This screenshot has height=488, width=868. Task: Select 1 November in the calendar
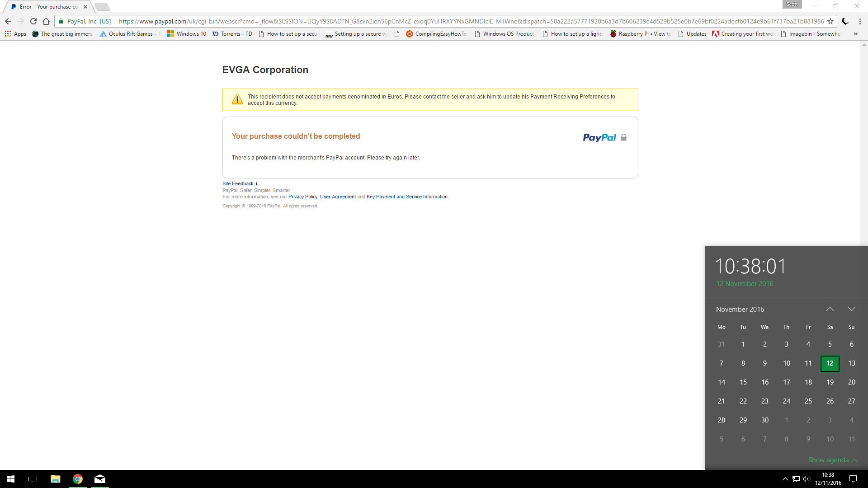pyautogui.click(x=743, y=344)
